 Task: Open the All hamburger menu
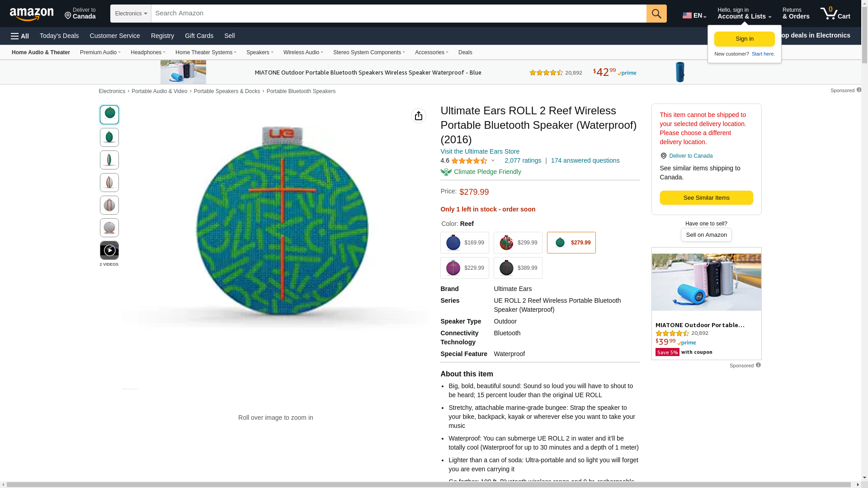click(20, 36)
